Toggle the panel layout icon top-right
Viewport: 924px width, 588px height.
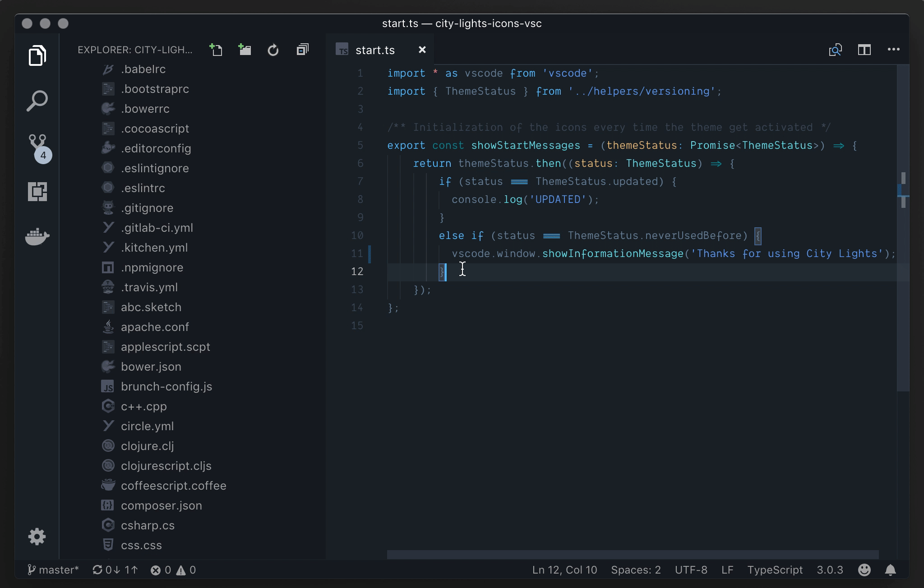pos(865,49)
